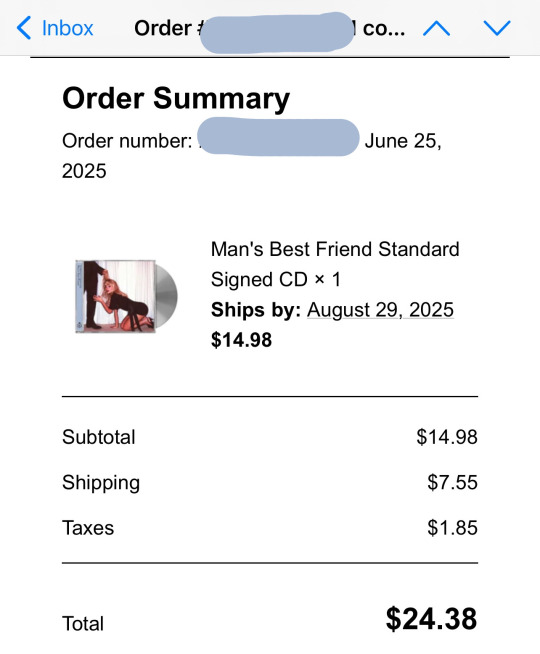Tap the $7.55 shipping cost

(x=452, y=482)
